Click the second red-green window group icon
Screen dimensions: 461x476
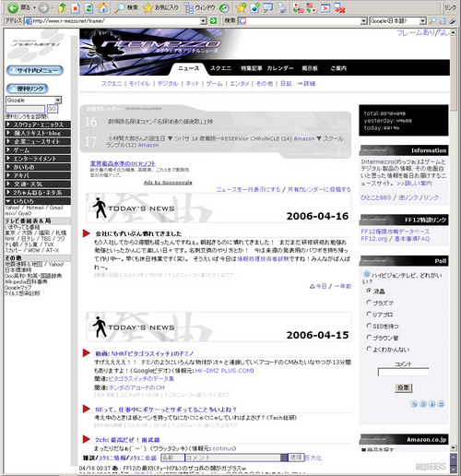pyautogui.click(x=312, y=7)
